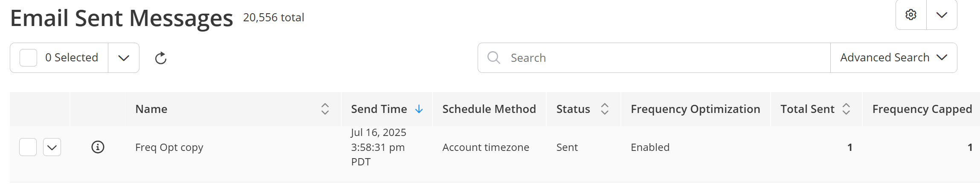
Task: Click the Frequency Capped column header
Action: tap(922, 109)
